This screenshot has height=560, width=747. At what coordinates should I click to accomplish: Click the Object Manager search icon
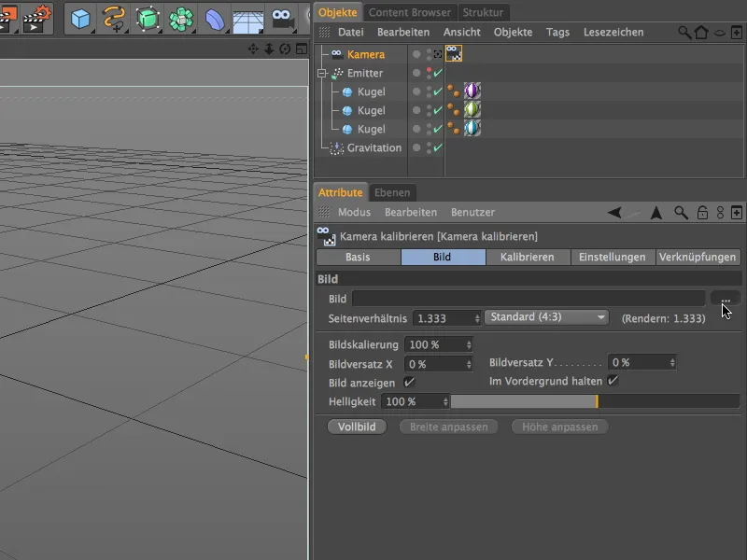[684, 33]
